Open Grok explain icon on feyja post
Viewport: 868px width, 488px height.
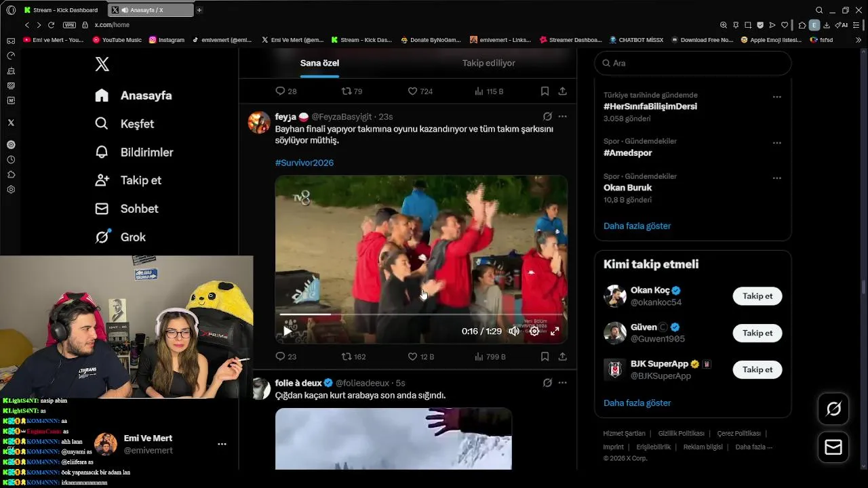[547, 117]
